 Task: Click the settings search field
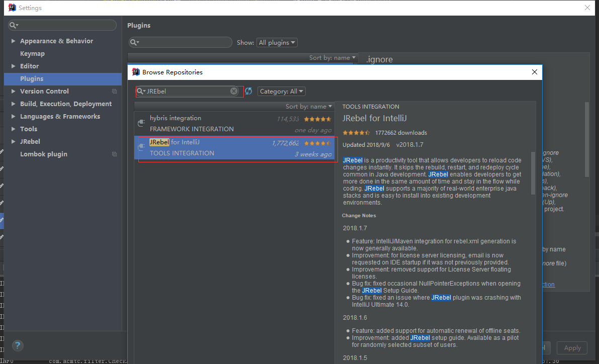[65, 25]
